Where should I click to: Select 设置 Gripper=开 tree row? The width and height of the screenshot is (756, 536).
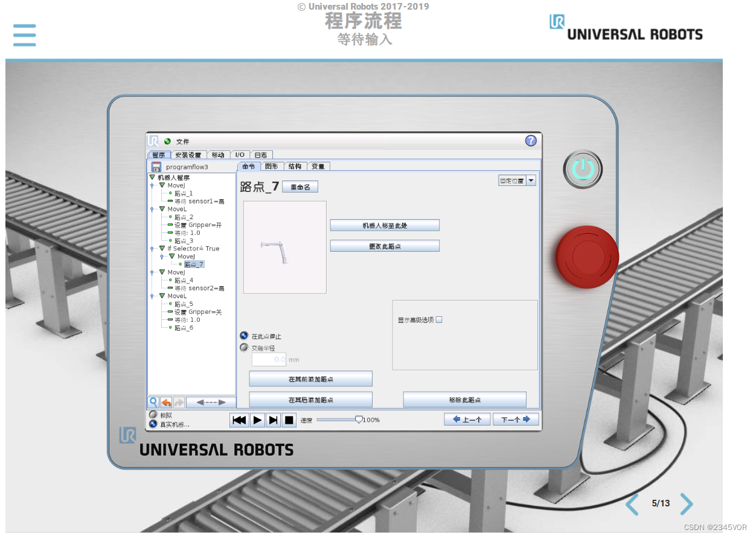pos(198,225)
